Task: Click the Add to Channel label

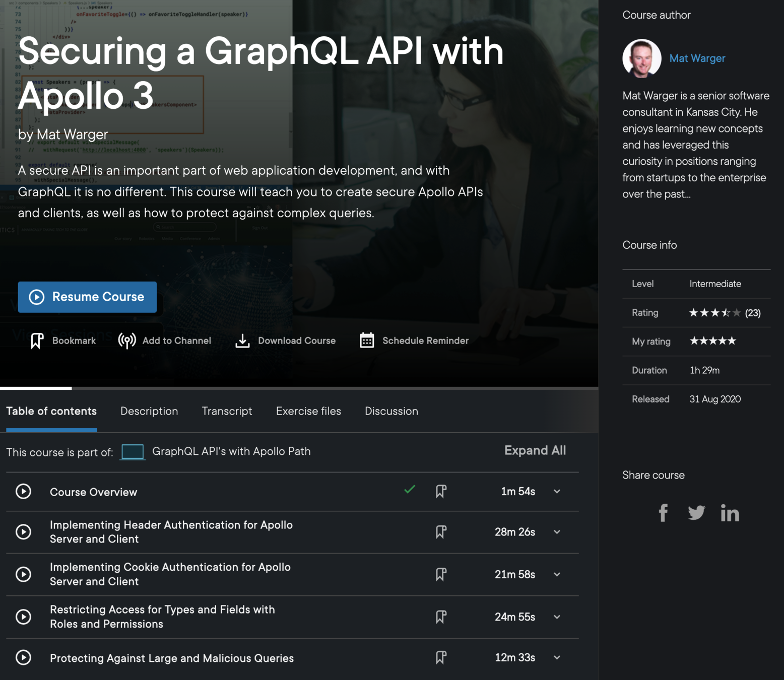Action: click(177, 341)
